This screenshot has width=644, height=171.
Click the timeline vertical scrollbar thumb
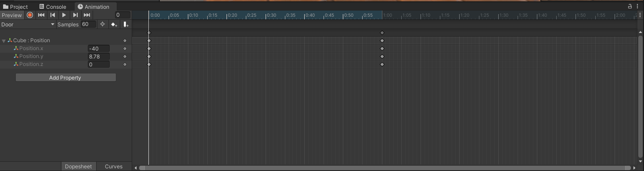coord(640,96)
